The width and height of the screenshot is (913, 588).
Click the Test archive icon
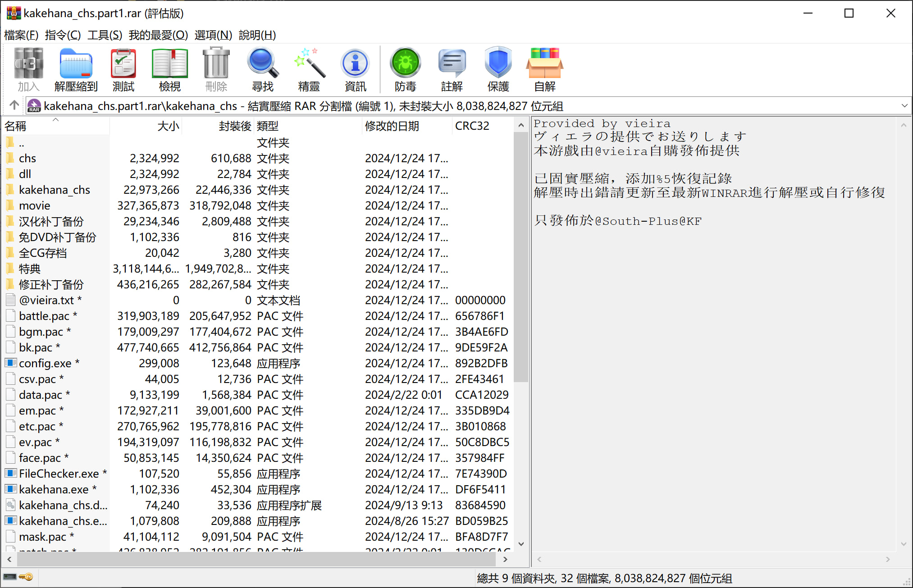[x=123, y=69]
